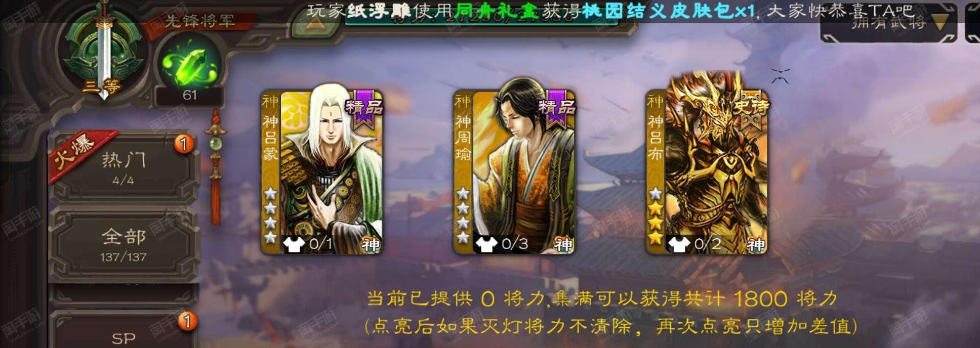This screenshot has height=348, width=980.
Task: Expand the 拥有武将 dropdown filter
Action: click(889, 23)
